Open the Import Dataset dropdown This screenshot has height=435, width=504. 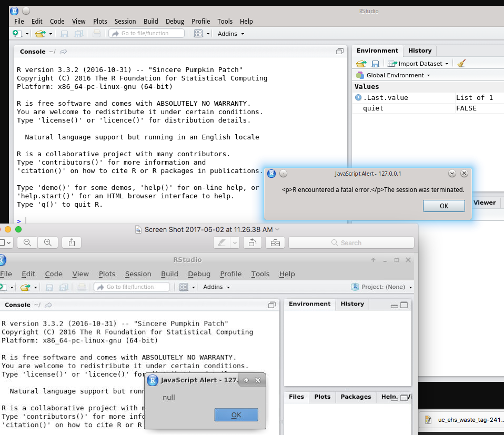click(x=418, y=64)
